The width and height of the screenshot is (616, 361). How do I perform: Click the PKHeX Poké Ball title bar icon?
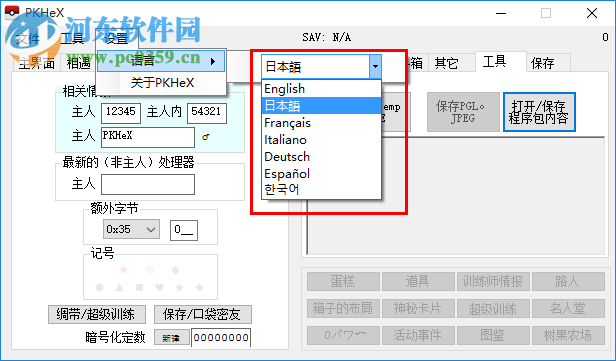12,12
